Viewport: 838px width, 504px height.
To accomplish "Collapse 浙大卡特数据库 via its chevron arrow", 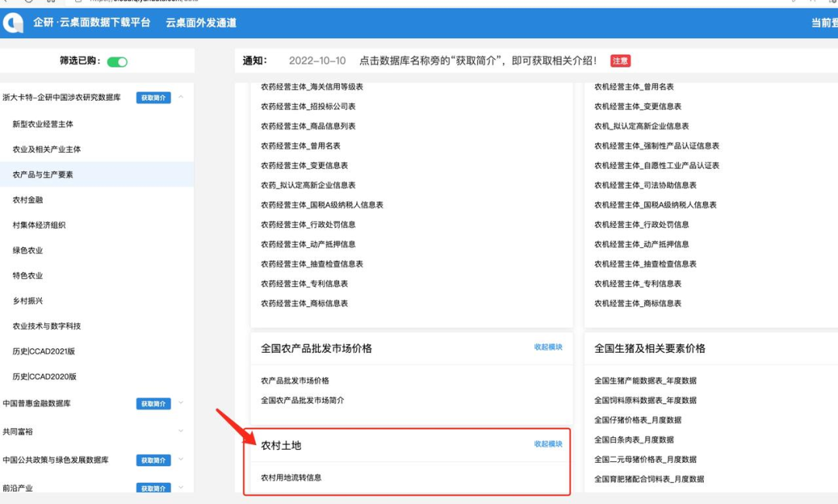I will [180, 98].
